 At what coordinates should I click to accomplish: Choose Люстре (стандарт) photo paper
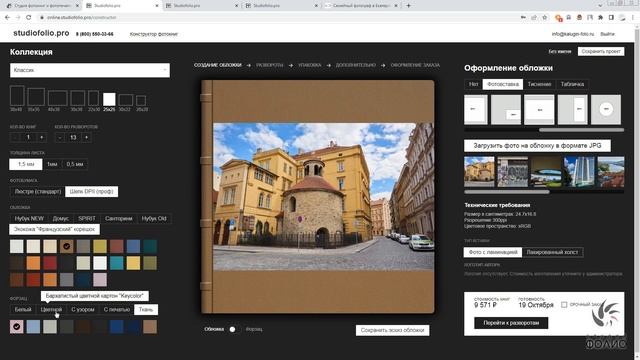tap(38, 191)
